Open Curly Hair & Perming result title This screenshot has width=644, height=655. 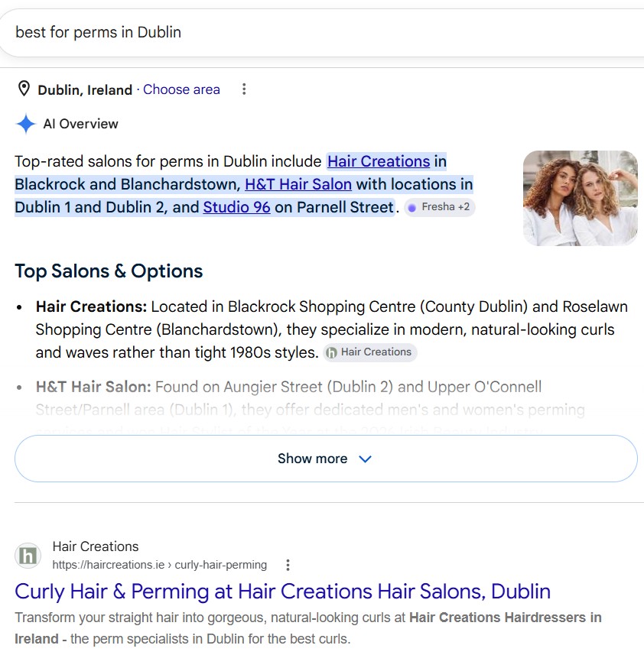[282, 592]
